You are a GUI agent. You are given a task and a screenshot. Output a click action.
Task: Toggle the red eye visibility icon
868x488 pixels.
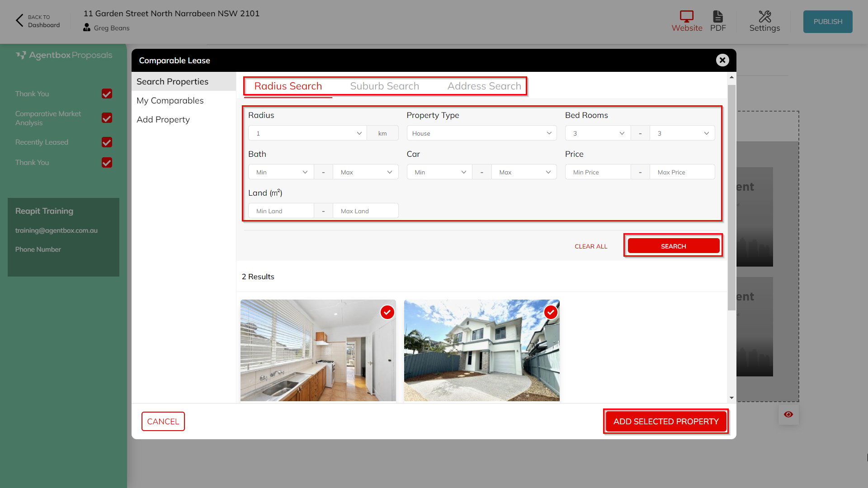coord(788,414)
